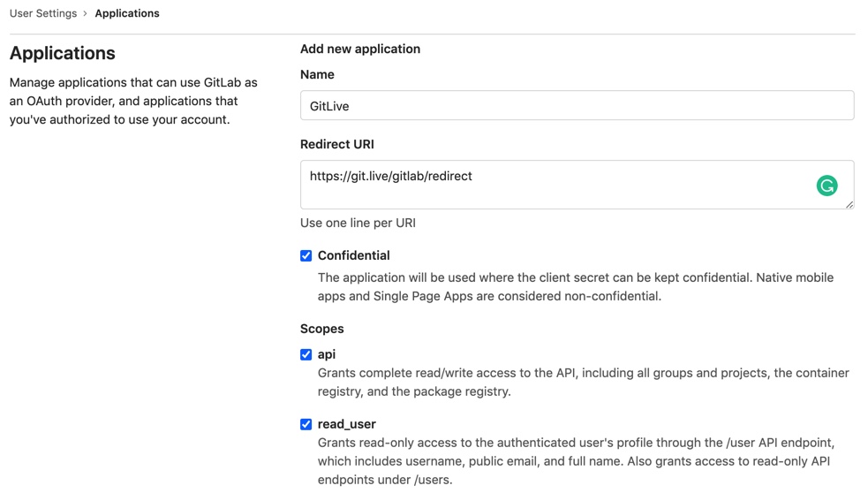Uncheck the Confidential checkbox
Viewport: 868px width, 493px height.
(x=306, y=255)
